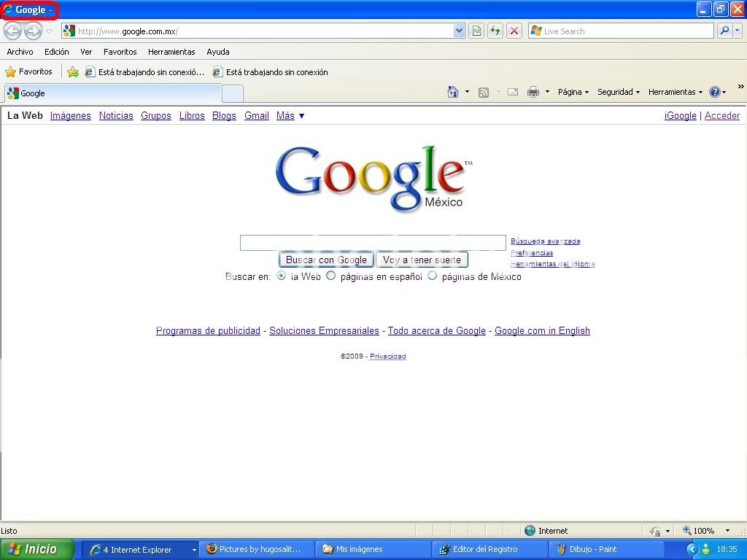Screen dimensions: 747x560
Task: Click the Read mail envelope icon
Action: pos(513,92)
